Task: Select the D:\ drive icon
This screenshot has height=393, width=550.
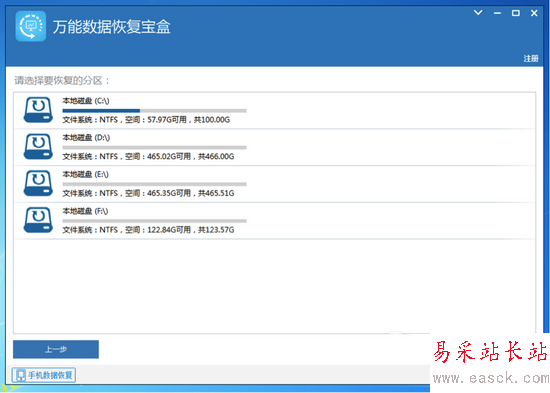Action: tap(38, 147)
